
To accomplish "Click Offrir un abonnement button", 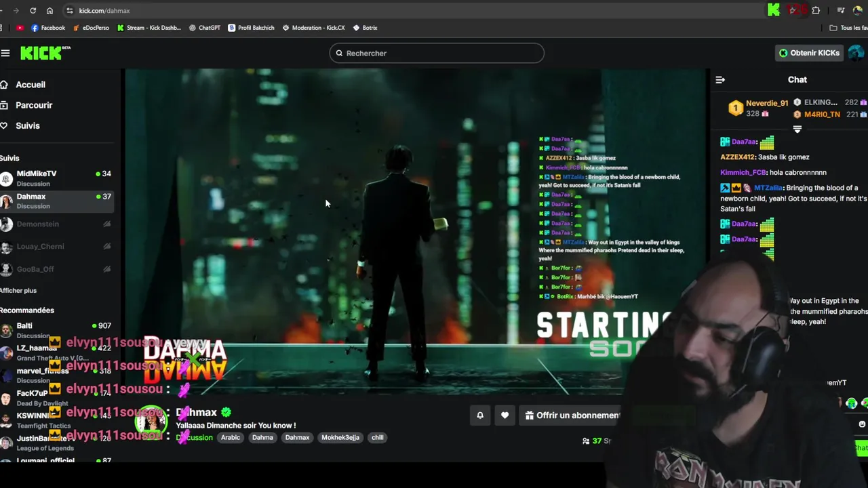I will coord(572,415).
